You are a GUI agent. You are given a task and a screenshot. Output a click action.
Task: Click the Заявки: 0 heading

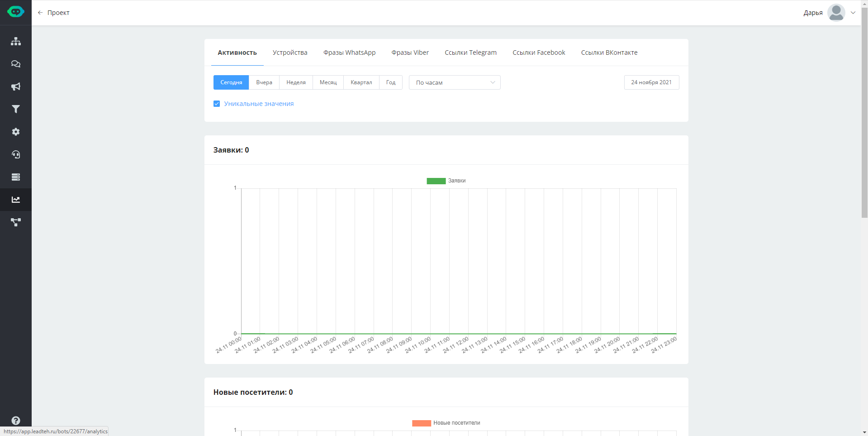231,150
